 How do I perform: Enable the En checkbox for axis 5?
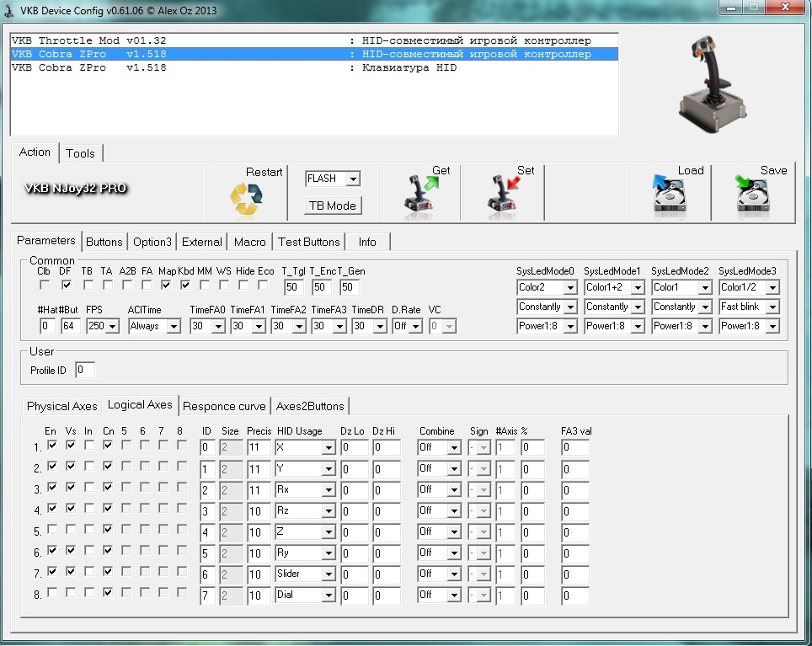(x=52, y=531)
